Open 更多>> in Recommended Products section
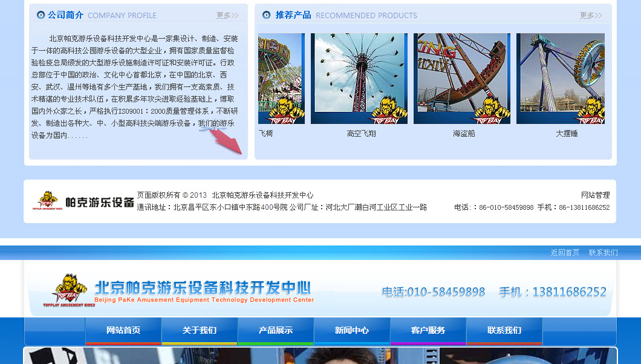 tap(591, 16)
